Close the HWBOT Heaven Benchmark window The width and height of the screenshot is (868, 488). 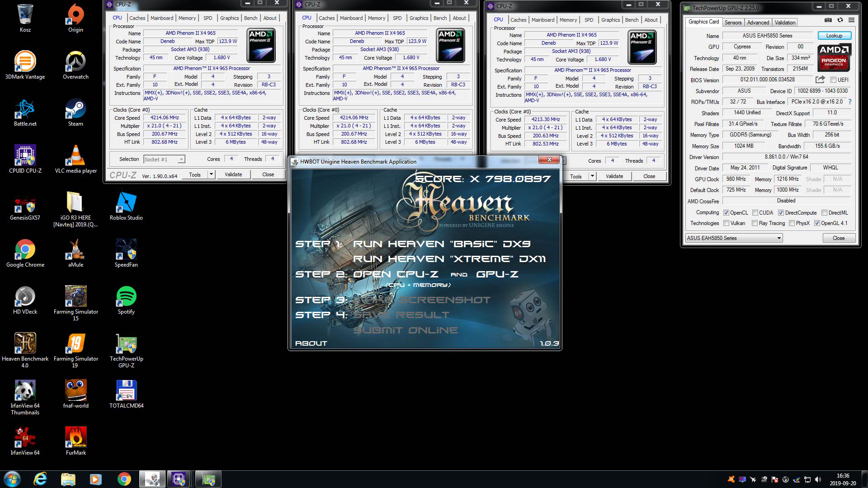tap(549, 160)
